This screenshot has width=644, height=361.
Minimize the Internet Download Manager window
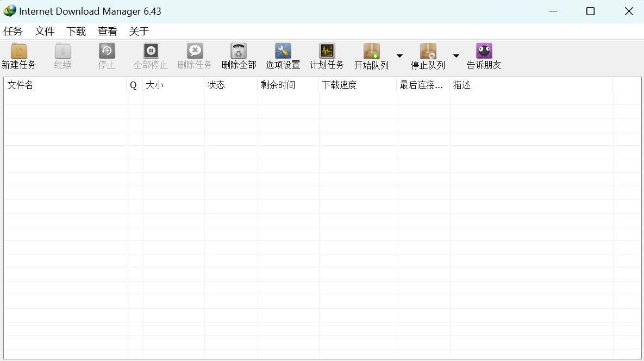tap(553, 11)
